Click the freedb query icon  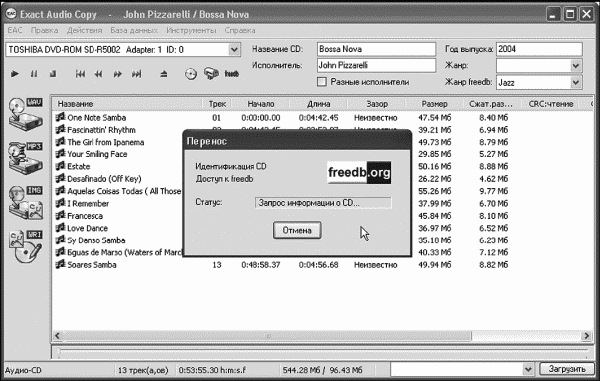[232, 73]
